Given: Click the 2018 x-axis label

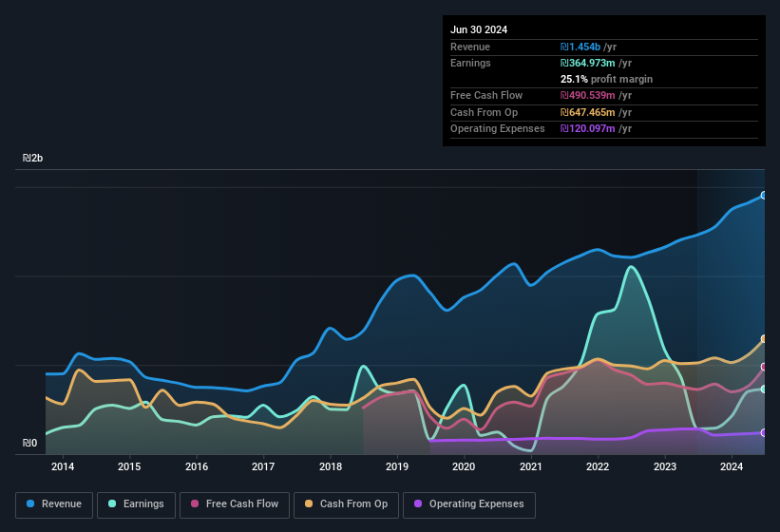Looking at the screenshot, I should [331, 466].
